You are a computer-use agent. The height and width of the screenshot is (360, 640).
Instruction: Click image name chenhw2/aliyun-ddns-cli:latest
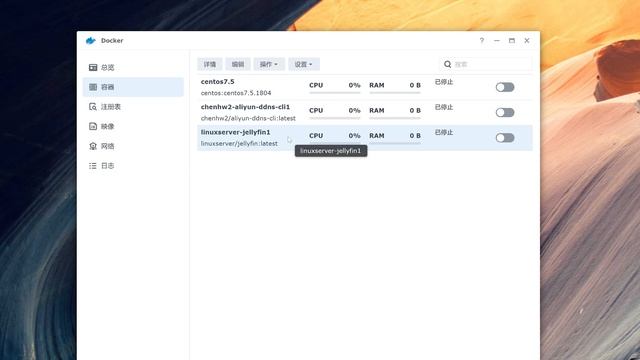pos(248,118)
